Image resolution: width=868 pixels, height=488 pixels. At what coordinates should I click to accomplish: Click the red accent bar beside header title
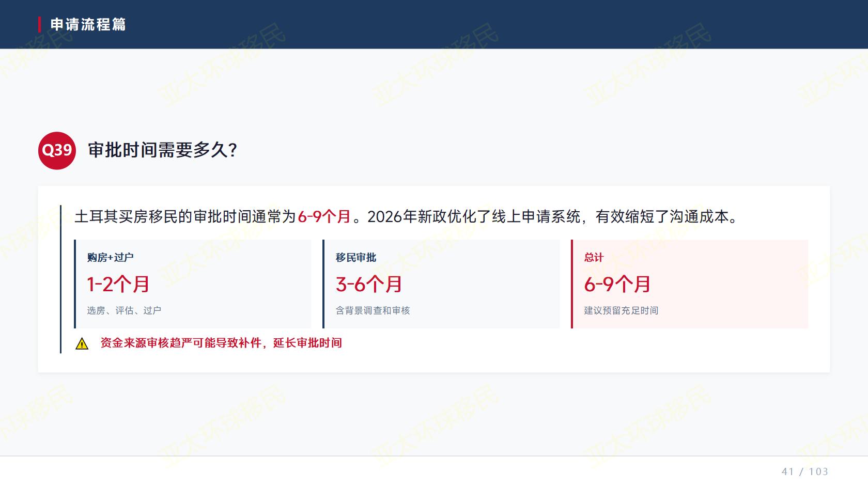tap(40, 24)
